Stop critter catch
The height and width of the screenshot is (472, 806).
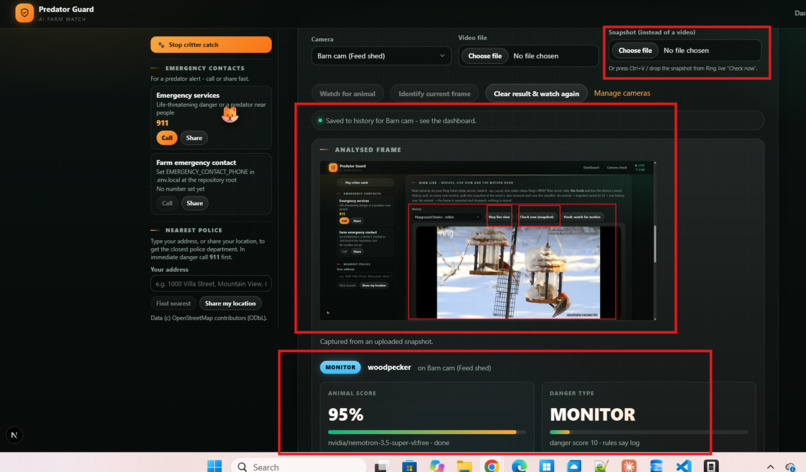[211, 45]
